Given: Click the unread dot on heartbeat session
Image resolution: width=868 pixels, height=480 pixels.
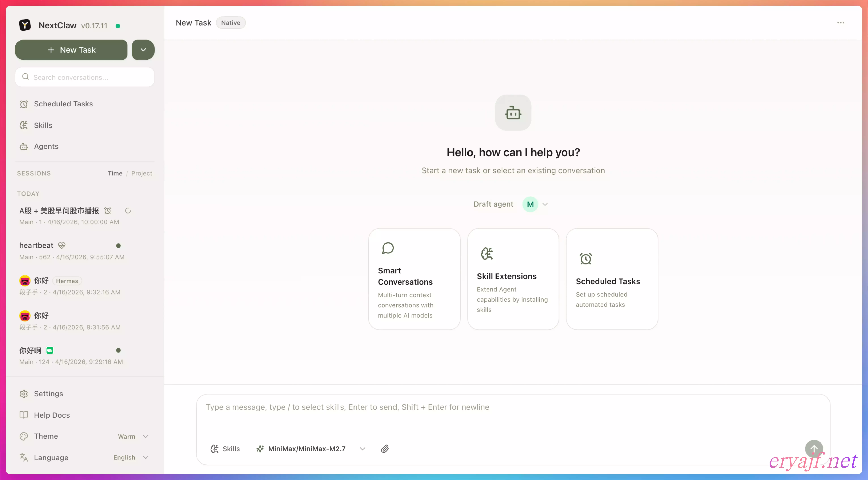Looking at the screenshot, I should pyautogui.click(x=118, y=246).
